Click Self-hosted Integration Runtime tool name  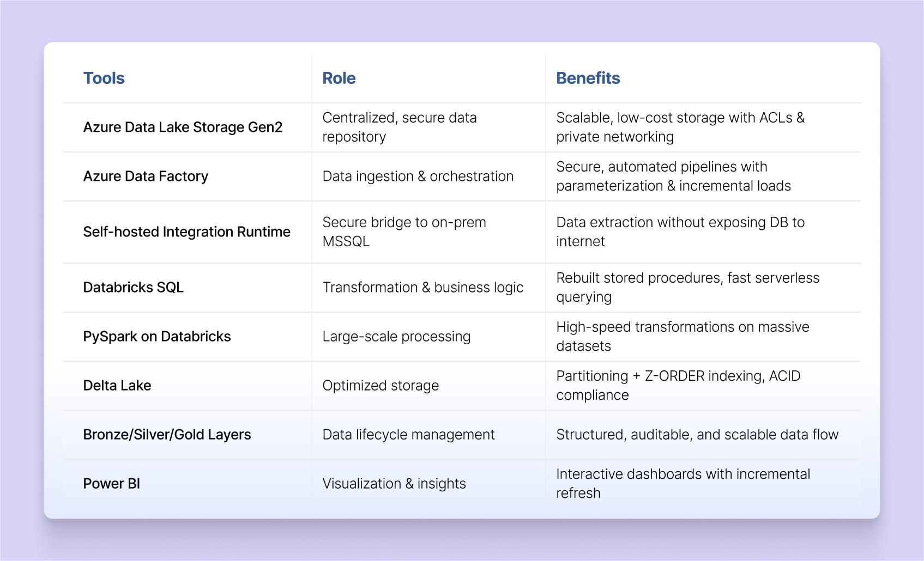click(186, 232)
